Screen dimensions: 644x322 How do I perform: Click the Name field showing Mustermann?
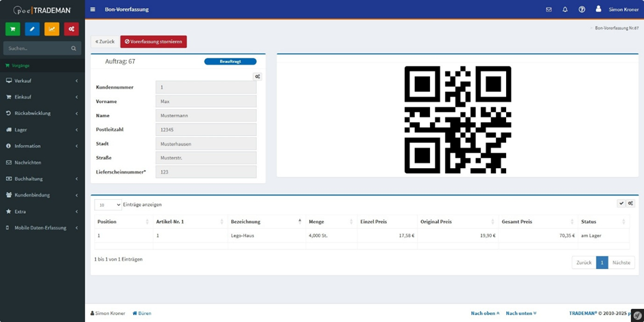pos(206,115)
